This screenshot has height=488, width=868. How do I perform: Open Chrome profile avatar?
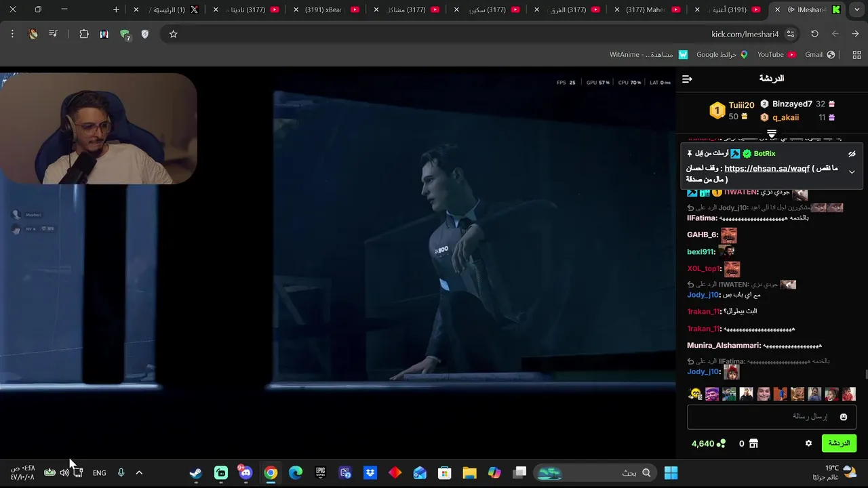pos(33,34)
